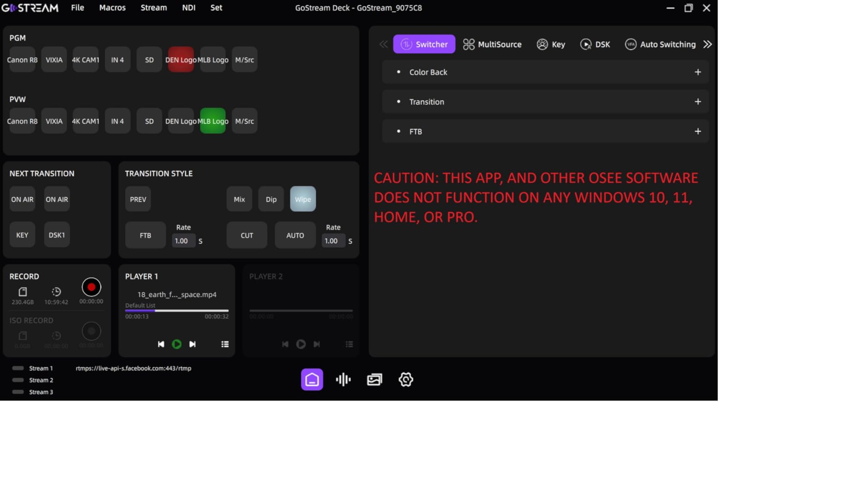Switch to the Key tab
The width and height of the screenshot is (868, 488).
coord(551,44)
